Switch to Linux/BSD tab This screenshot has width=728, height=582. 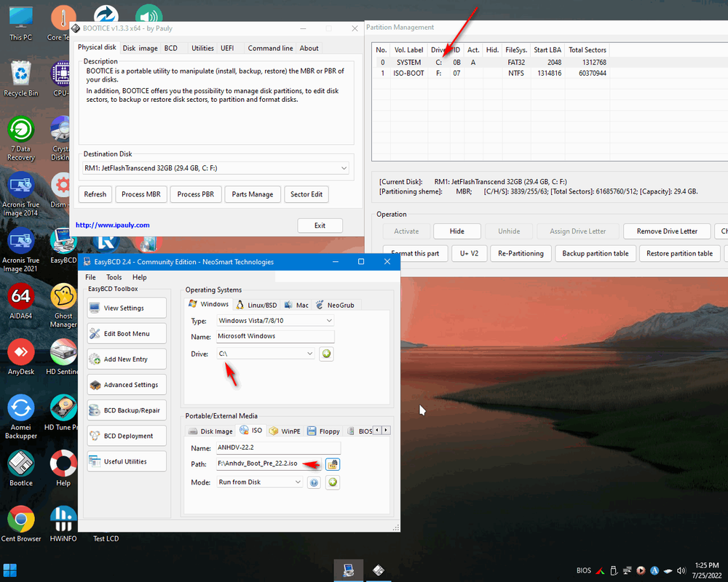[257, 305]
